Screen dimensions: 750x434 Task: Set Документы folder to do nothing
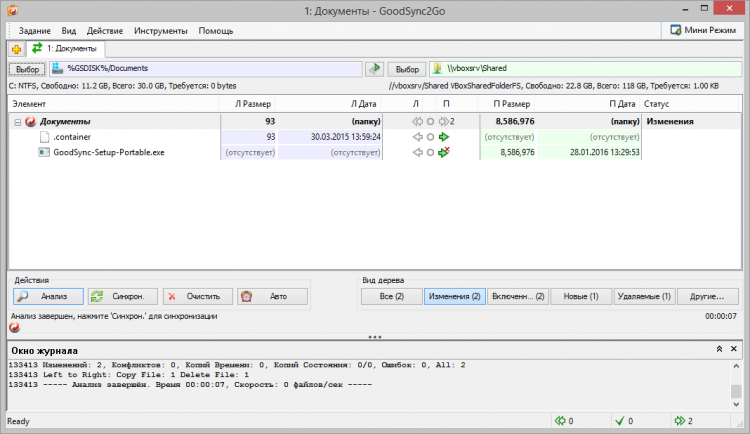(x=430, y=122)
